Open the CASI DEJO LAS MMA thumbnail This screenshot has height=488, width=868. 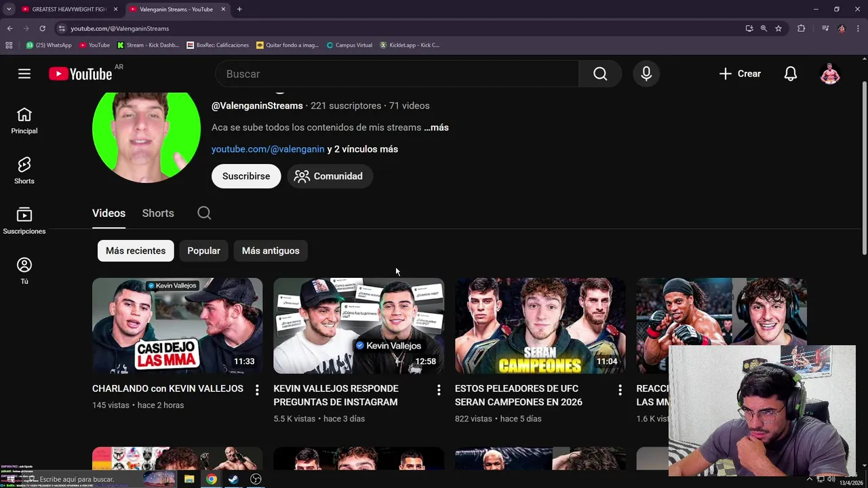coord(177,325)
